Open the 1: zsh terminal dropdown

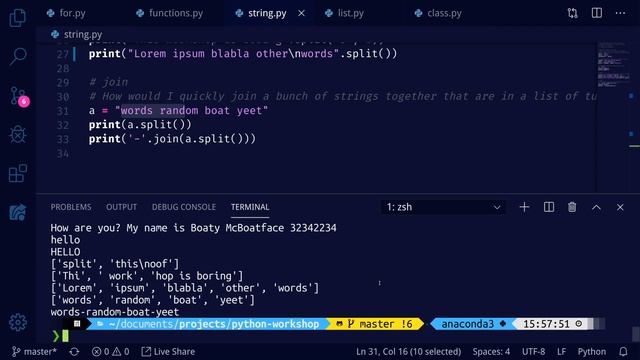[x=443, y=207]
